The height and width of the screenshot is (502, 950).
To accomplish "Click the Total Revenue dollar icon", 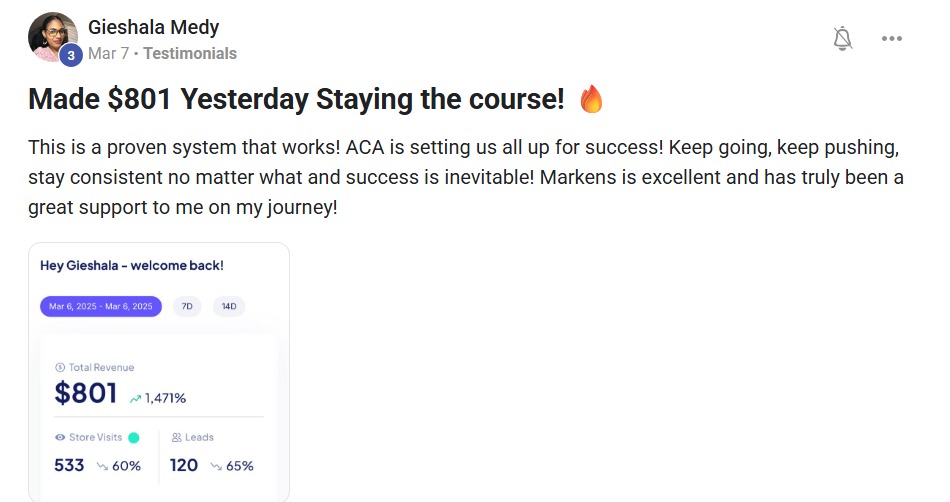I will 60,368.
